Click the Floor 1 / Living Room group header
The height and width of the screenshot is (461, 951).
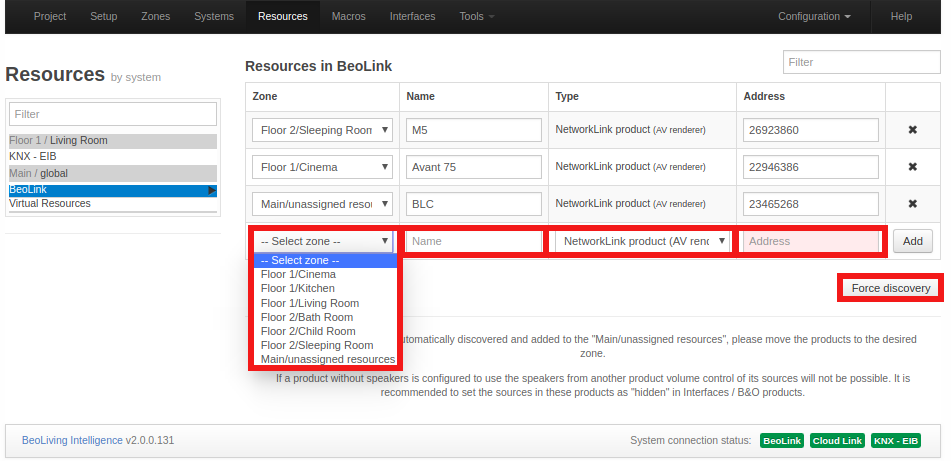point(113,141)
